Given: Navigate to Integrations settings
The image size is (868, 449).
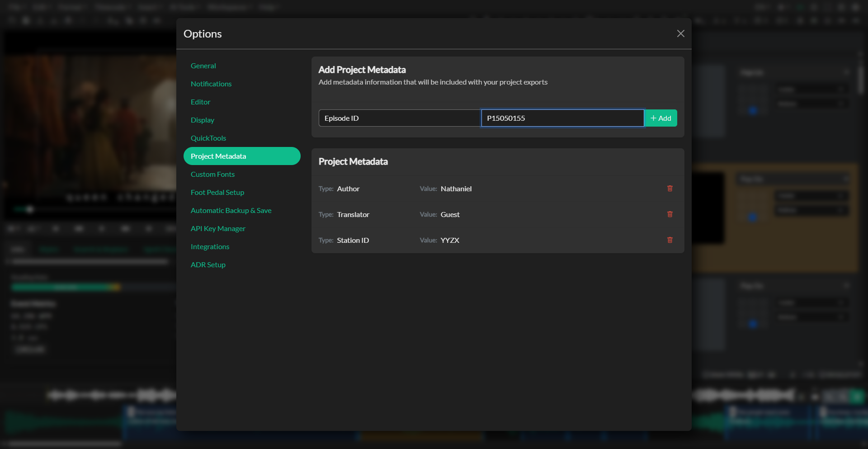Looking at the screenshot, I should point(210,247).
